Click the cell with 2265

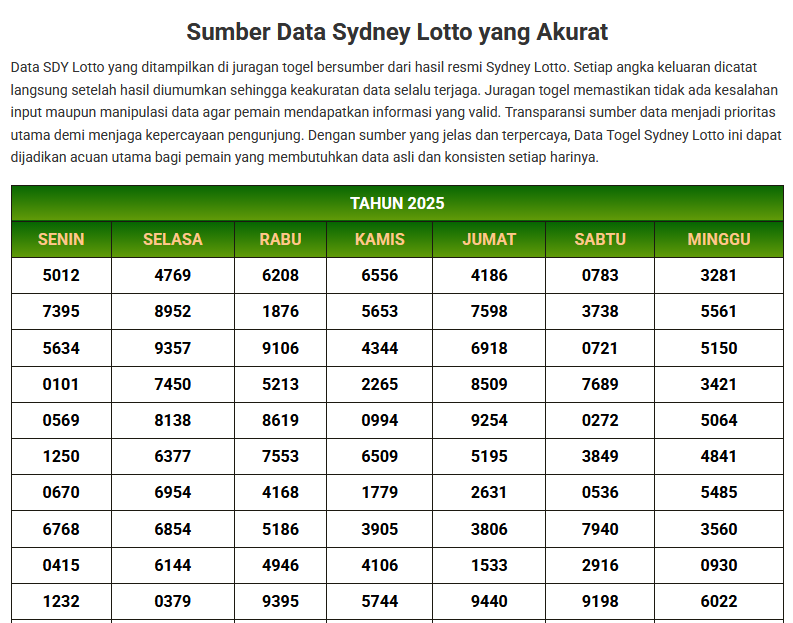tap(380, 384)
